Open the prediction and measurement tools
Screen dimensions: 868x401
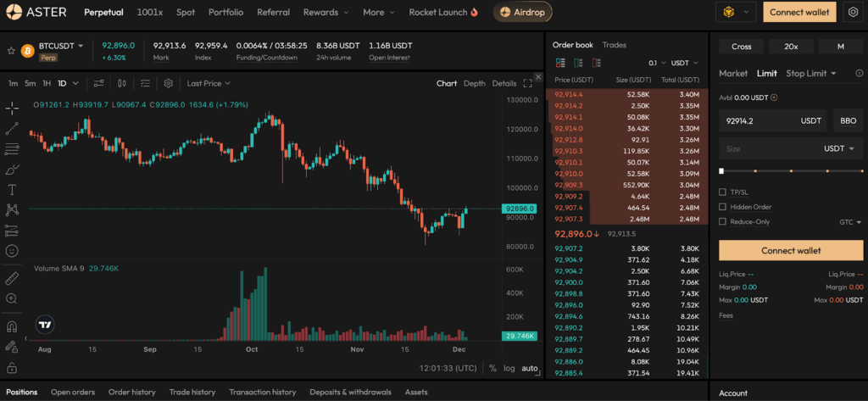[x=12, y=231]
